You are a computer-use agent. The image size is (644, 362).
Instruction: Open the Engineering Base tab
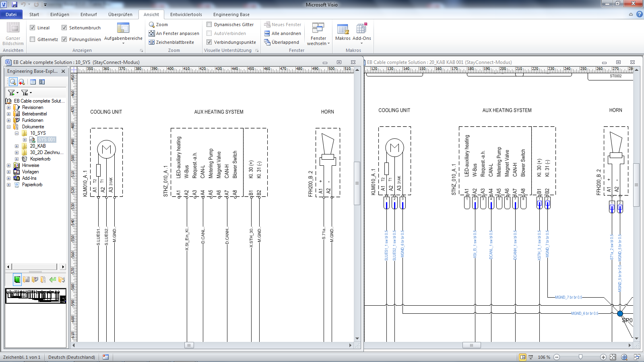[x=231, y=14]
